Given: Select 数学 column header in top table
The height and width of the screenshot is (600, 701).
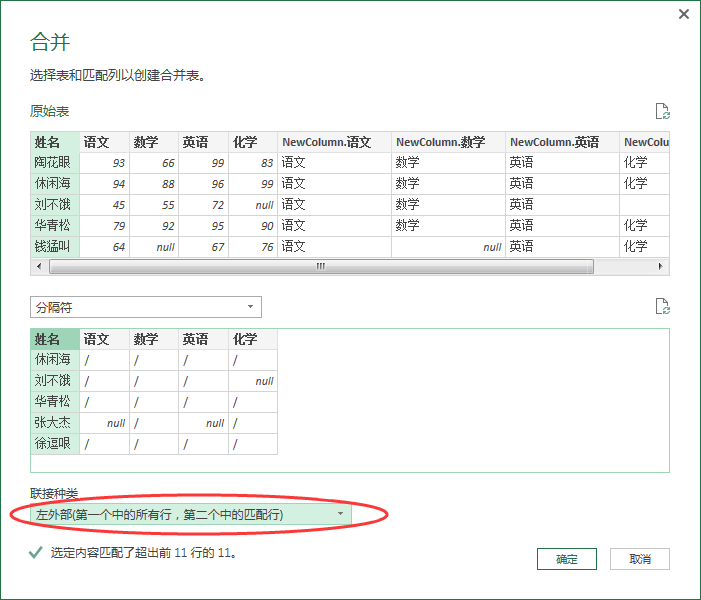Looking at the screenshot, I should [154, 142].
